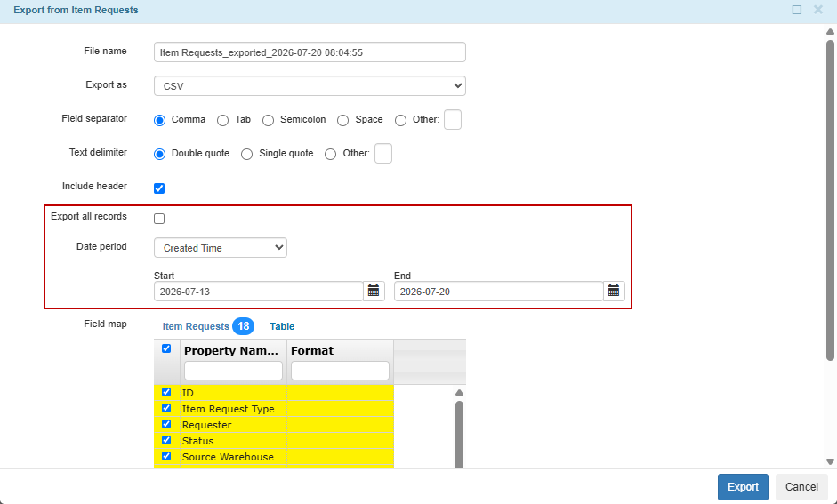Uncheck the ID field checkbox
The image size is (837, 504).
(x=166, y=392)
